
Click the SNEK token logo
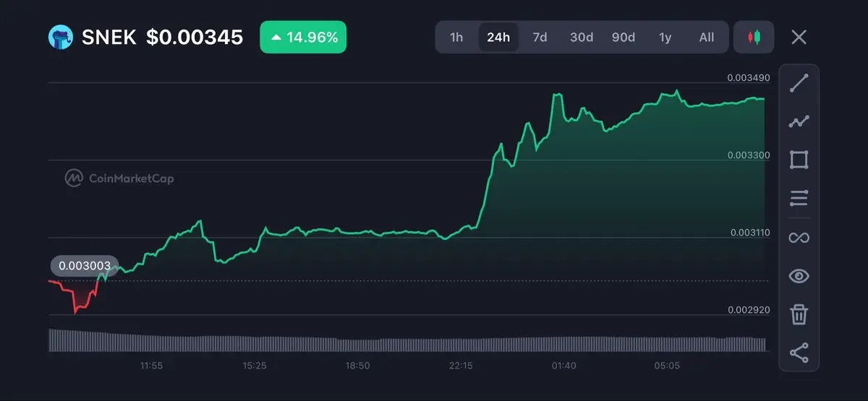(x=61, y=37)
